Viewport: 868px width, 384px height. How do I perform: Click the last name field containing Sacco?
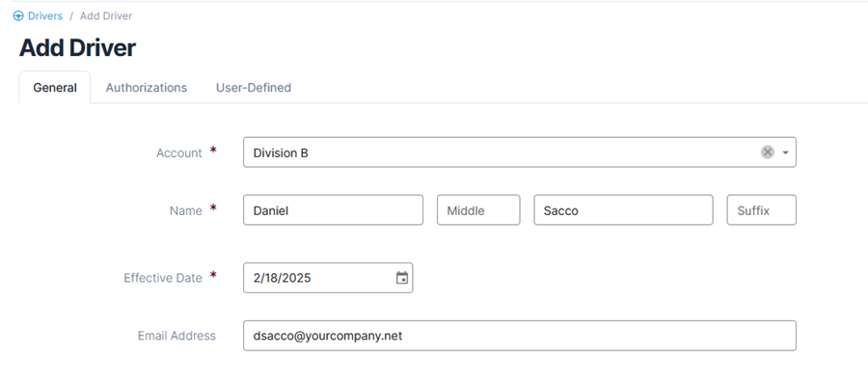pos(623,210)
